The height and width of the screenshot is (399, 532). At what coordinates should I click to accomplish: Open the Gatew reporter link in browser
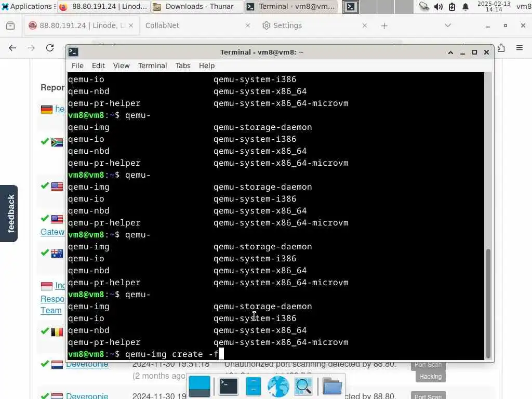coord(52,232)
